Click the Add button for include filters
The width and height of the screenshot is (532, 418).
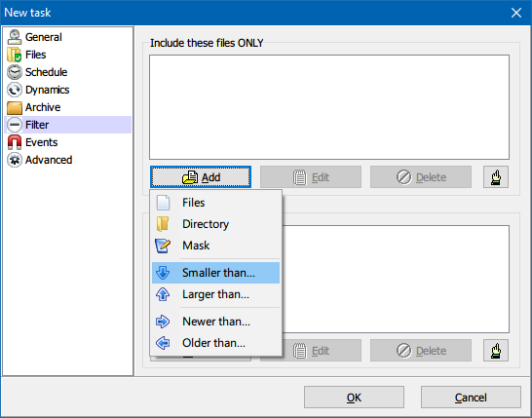(201, 177)
